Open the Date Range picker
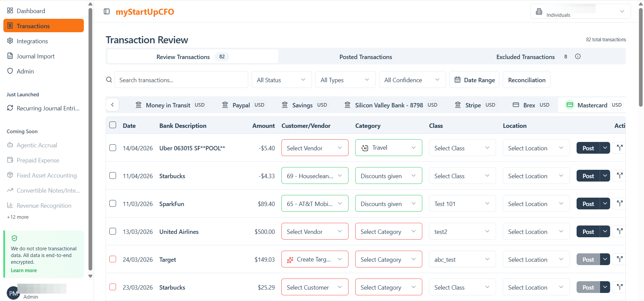644x301 pixels. 474,80
